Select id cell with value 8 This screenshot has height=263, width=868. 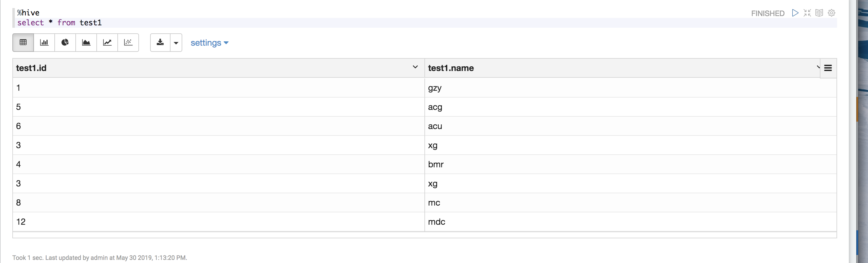219,202
